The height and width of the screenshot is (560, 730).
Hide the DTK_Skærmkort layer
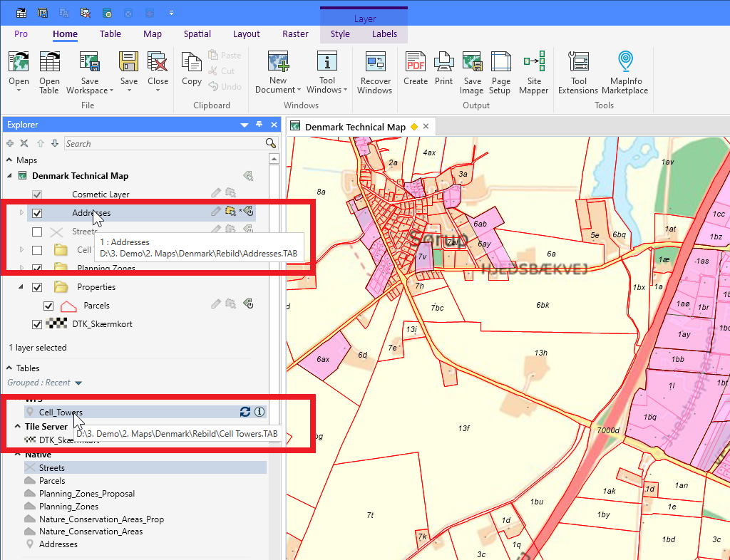37,323
